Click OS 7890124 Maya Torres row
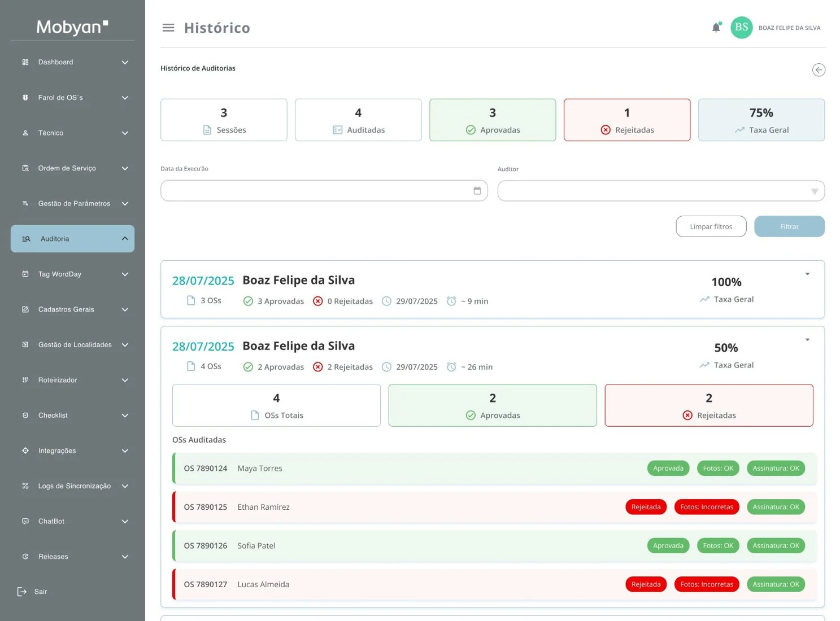 click(x=495, y=469)
